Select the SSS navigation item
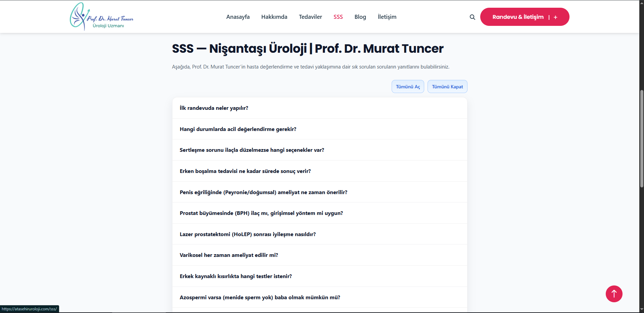Viewport: 644px width, 313px height. 338,17
